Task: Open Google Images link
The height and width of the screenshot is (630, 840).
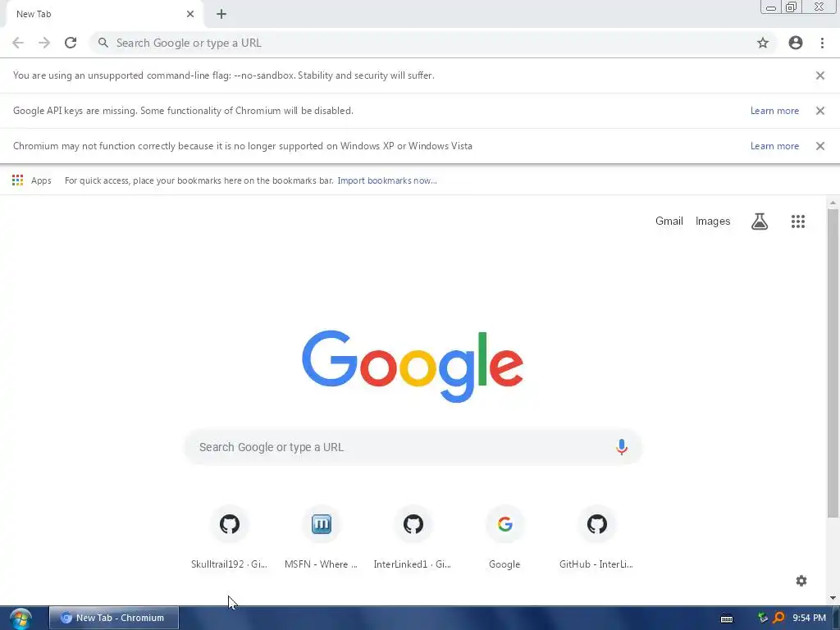Action: coord(713,221)
